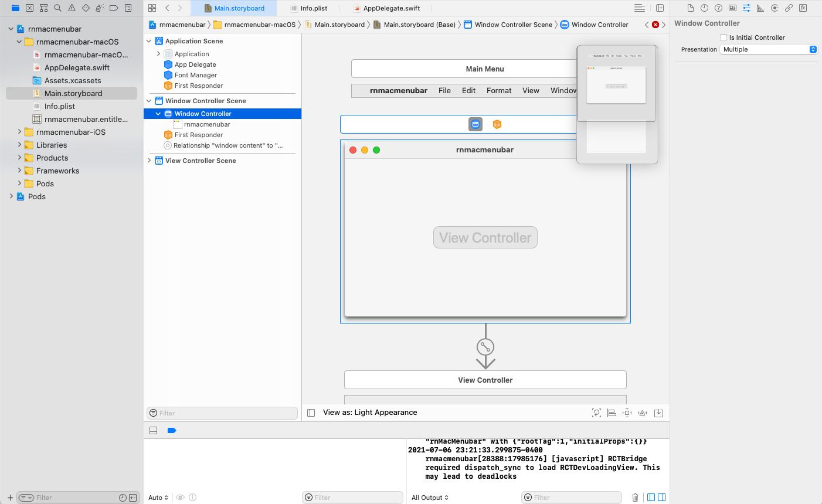Image resolution: width=822 pixels, height=504 pixels.
Task: Show the Attributes inspector
Action: (x=746, y=8)
